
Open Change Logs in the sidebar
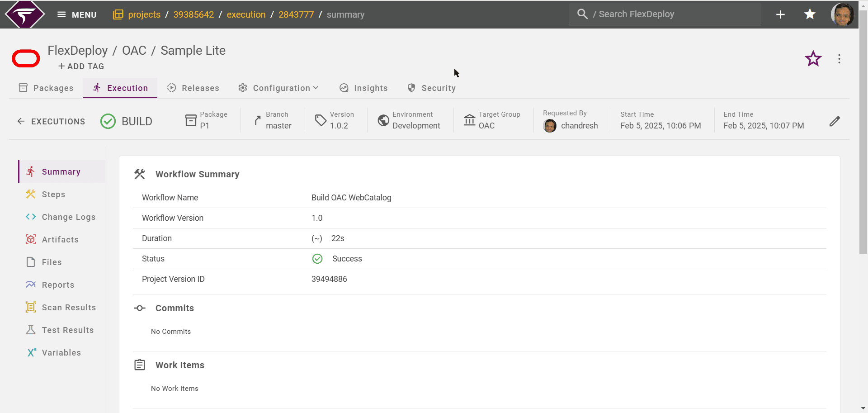click(61, 217)
